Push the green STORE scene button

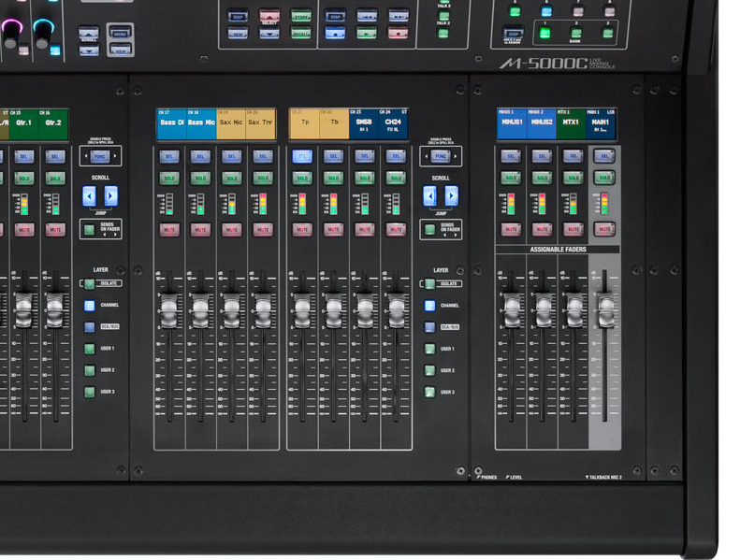coord(301,16)
